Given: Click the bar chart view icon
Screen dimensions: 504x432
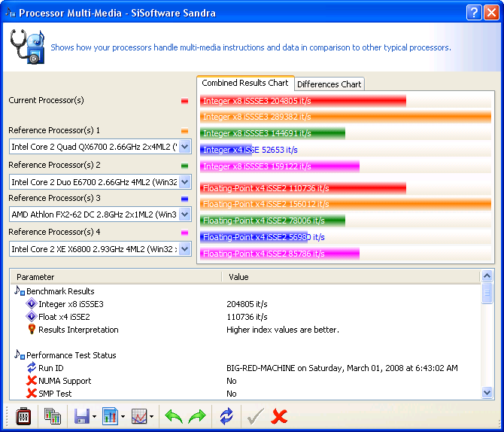Looking at the screenshot, I should click(111, 416).
